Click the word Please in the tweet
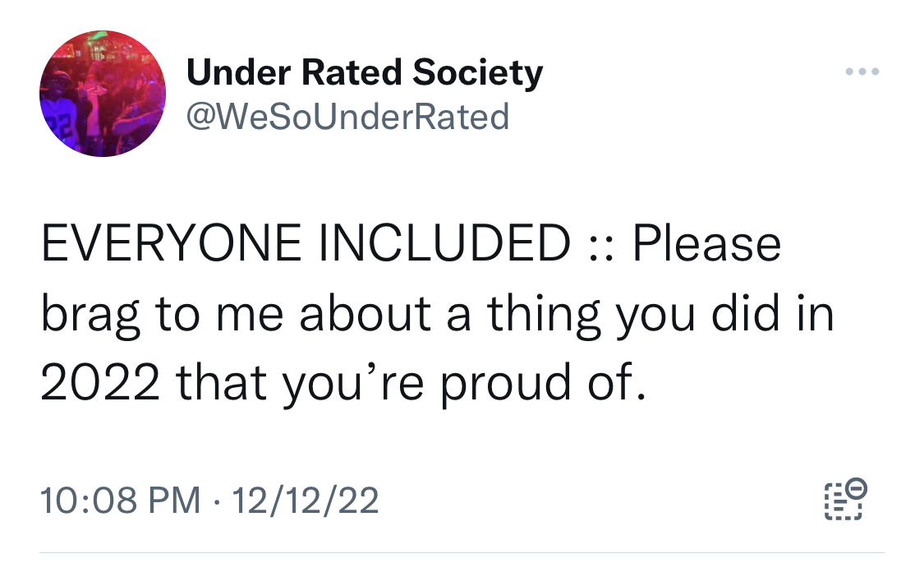This screenshot has width=924, height=563. (x=706, y=243)
